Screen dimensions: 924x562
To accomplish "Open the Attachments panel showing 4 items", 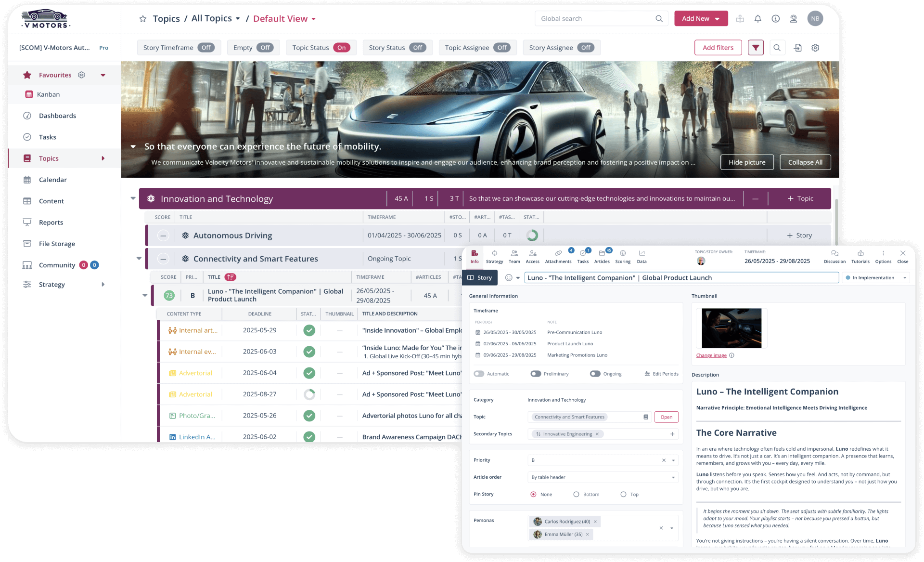I will [x=558, y=256].
